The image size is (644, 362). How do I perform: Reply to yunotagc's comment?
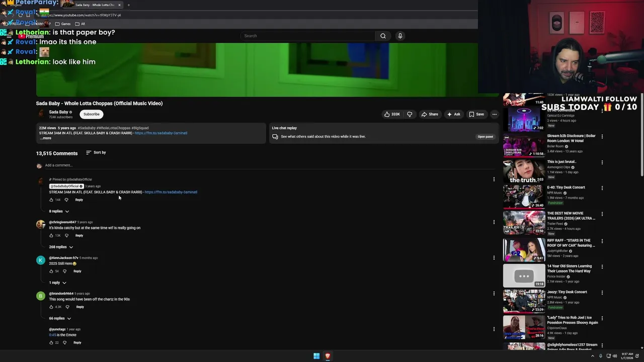[77, 342]
